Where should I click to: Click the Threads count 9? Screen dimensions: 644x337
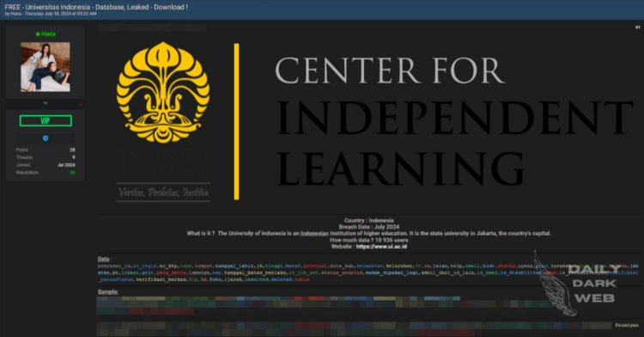74,157
